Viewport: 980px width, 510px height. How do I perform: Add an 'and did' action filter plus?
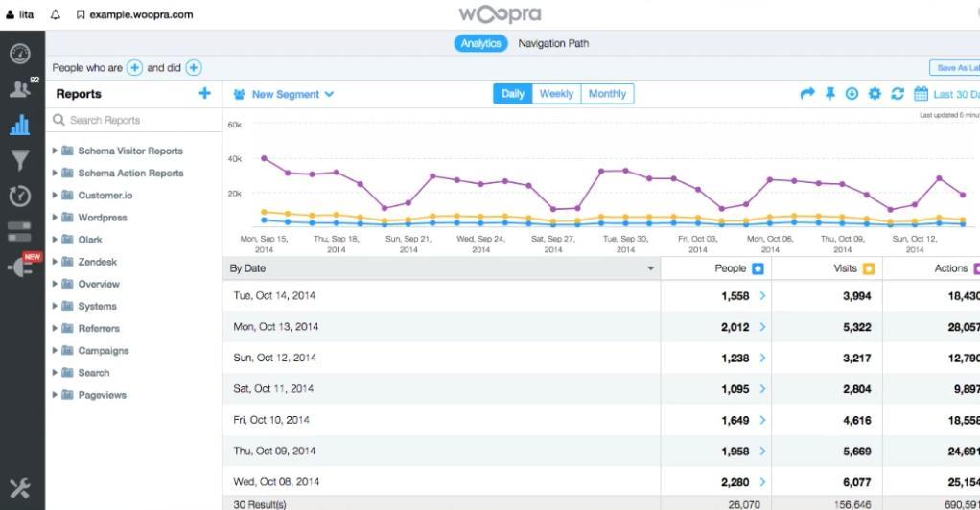(x=194, y=67)
